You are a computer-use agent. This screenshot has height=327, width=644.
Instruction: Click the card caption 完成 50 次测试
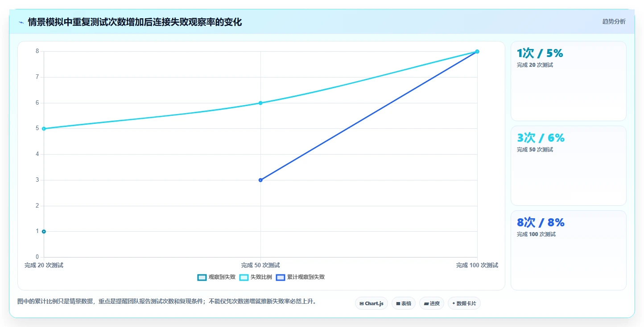[x=535, y=150]
